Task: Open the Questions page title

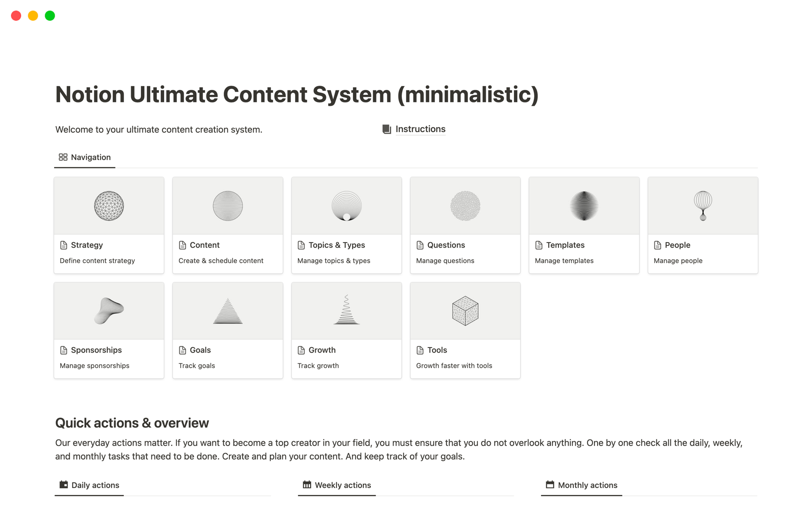Action: (x=446, y=245)
